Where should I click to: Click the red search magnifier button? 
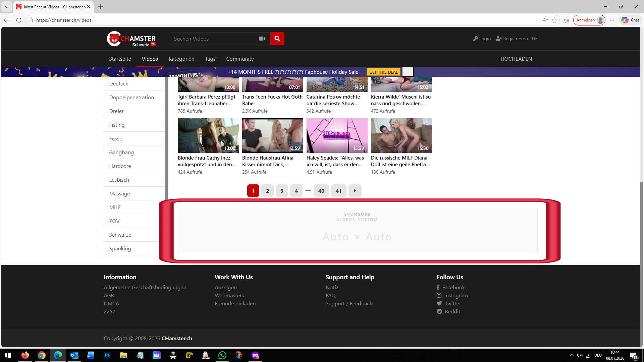(x=277, y=39)
